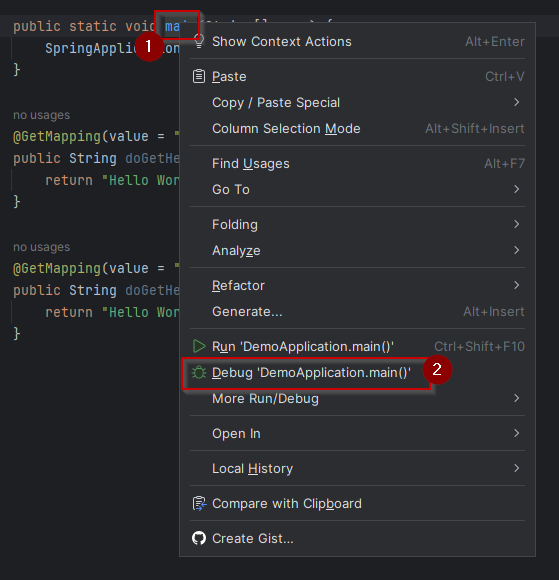Choose Debug 'DemoApplication.main()'
This screenshot has width=559, height=580.
click(357, 372)
